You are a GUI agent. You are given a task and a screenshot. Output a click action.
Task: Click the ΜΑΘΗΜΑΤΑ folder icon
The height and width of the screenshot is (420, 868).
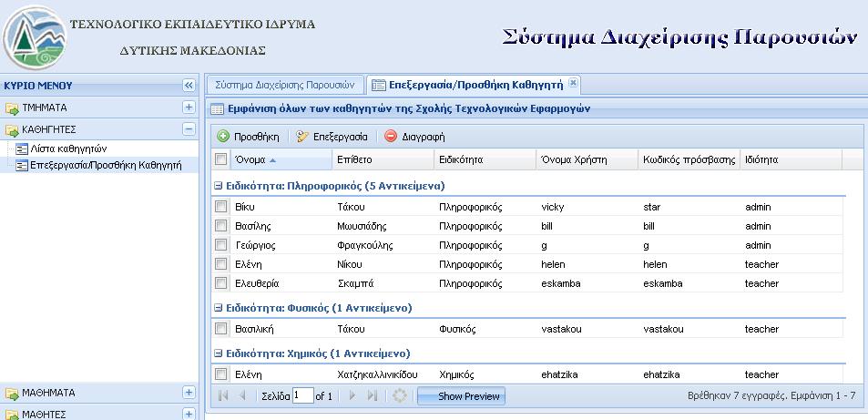12,394
